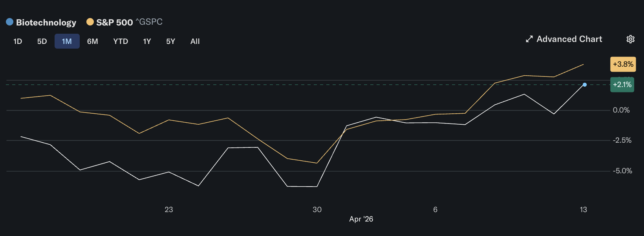
Task: Select the active 1M range tab
Action: pyautogui.click(x=67, y=41)
